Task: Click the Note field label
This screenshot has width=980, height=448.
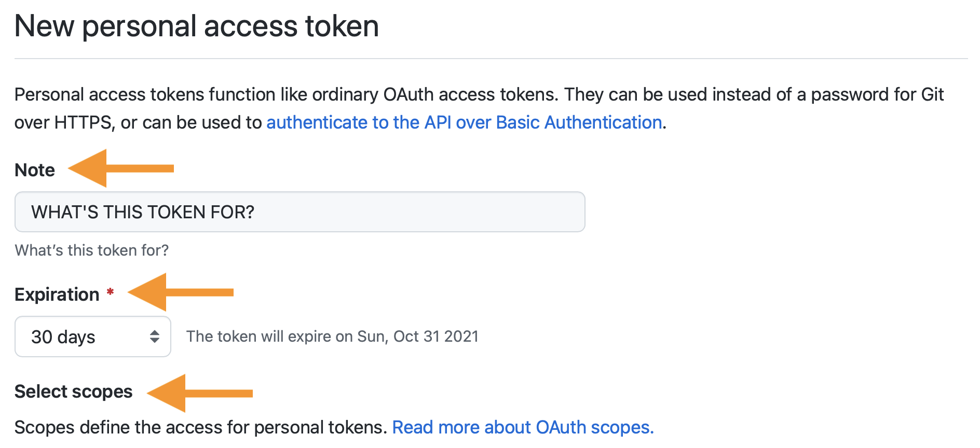Action: pos(34,170)
